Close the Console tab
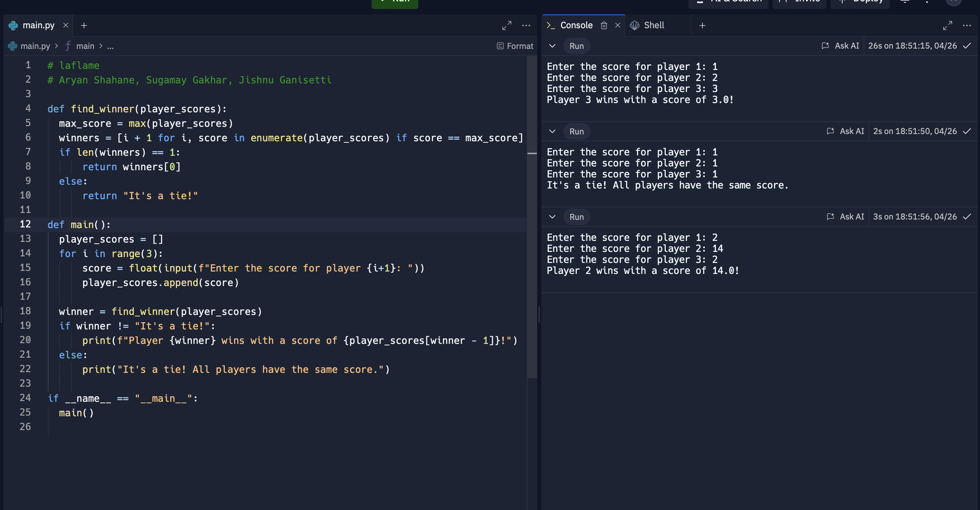The width and height of the screenshot is (980, 510). [x=618, y=25]
